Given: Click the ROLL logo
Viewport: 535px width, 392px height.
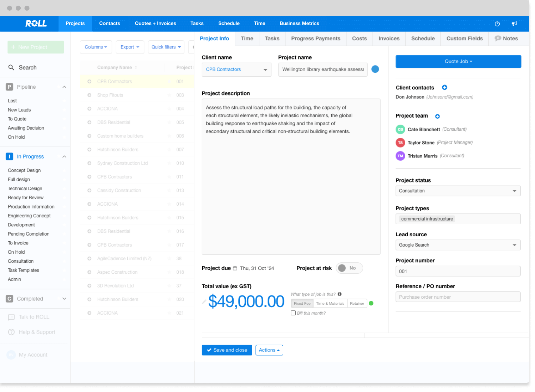Looking at the screenshot, I should click(x=36, y=24).
